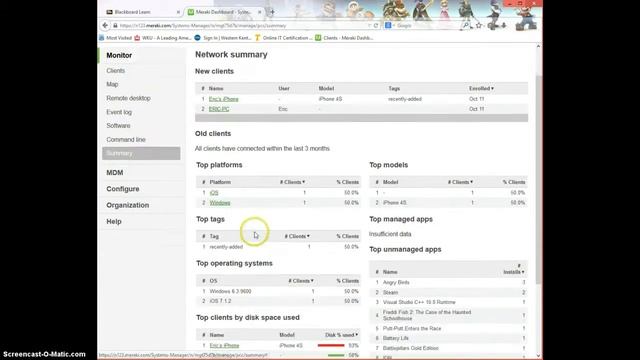Viewport: 640px width, 360px height.
Task: Open ERIC-PC link in New clients
Action: point(219,109)
